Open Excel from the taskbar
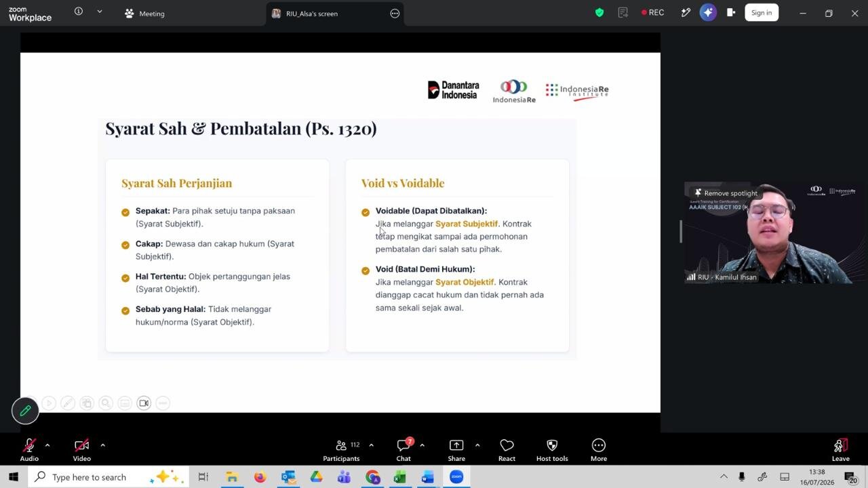 click(400, 477)
